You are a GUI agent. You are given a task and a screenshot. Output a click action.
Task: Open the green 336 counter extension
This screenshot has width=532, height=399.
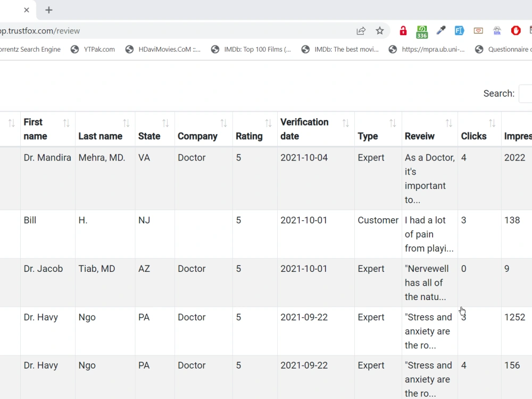pos(422,31)
